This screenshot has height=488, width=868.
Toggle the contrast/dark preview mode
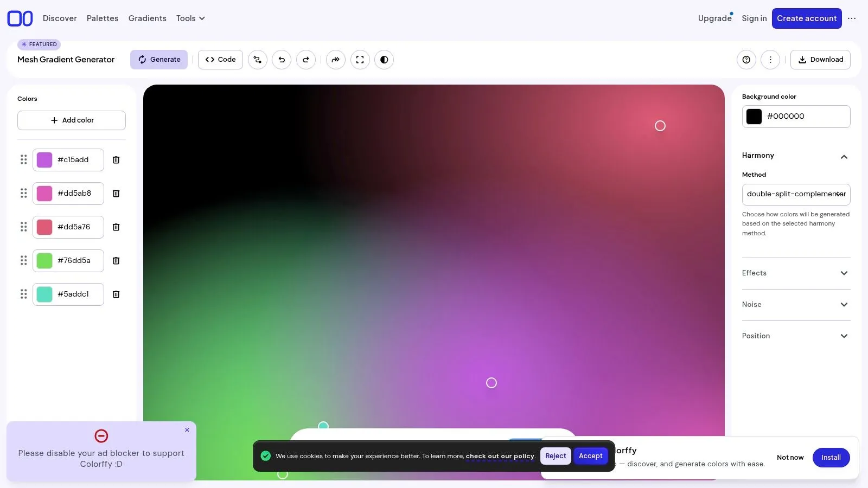point(384,60)
